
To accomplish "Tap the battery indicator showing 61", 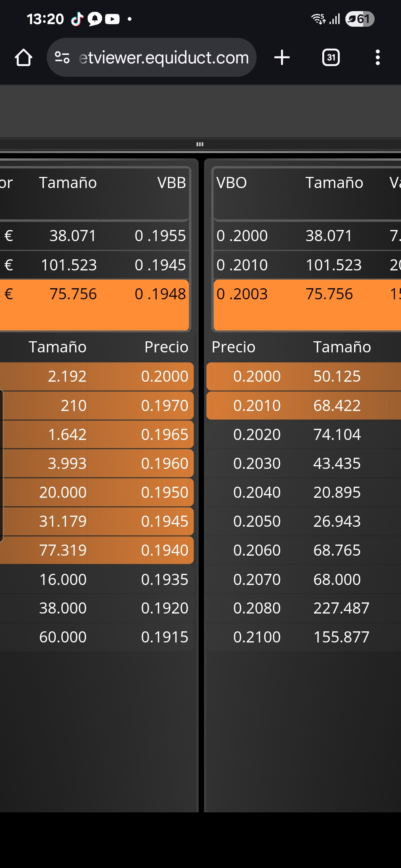I will coord(359,19).
